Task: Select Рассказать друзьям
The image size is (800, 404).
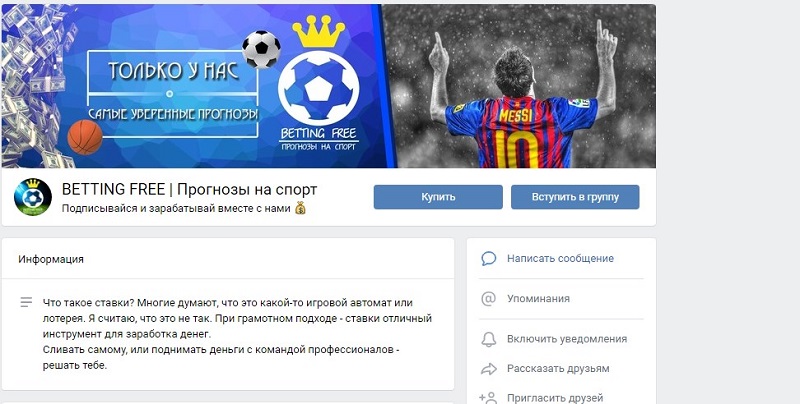Action: (558, 369)
